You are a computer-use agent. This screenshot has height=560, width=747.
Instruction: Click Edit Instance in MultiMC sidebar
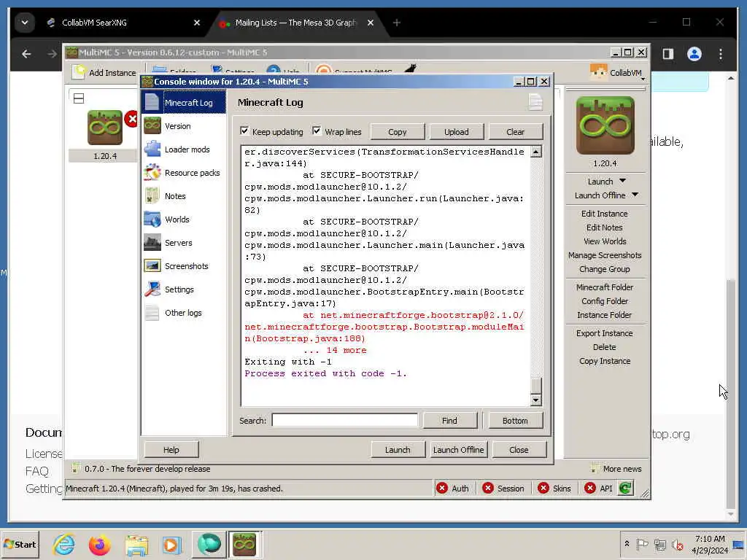[605, 214]
